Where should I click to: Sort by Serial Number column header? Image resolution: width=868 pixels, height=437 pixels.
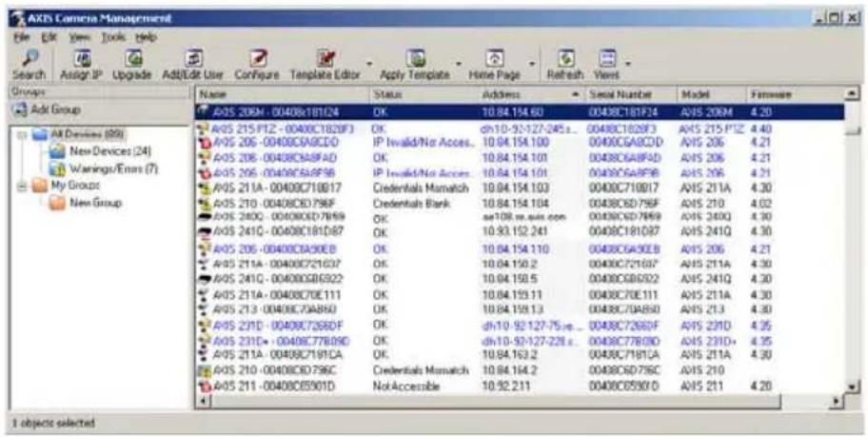(630, 94)
